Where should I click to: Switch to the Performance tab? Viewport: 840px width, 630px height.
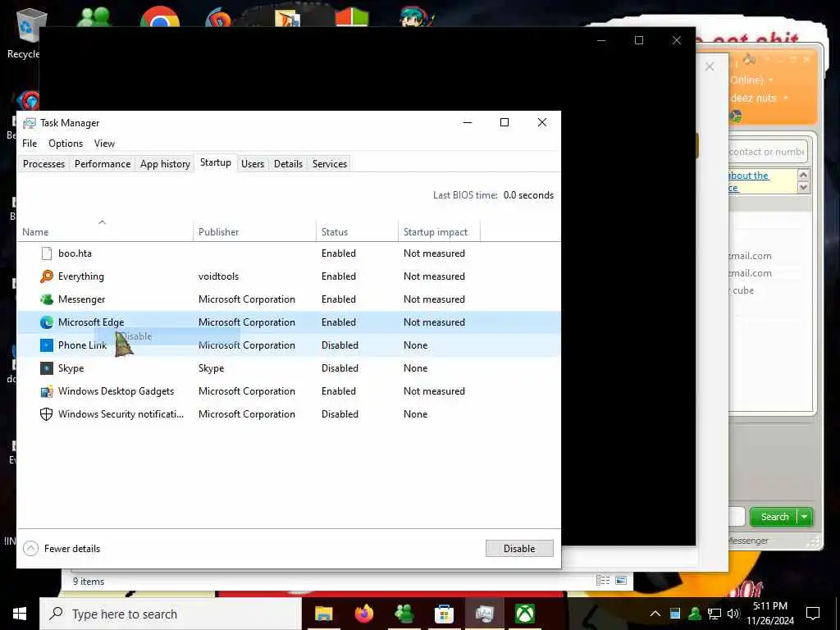click(x=103, y=164)
